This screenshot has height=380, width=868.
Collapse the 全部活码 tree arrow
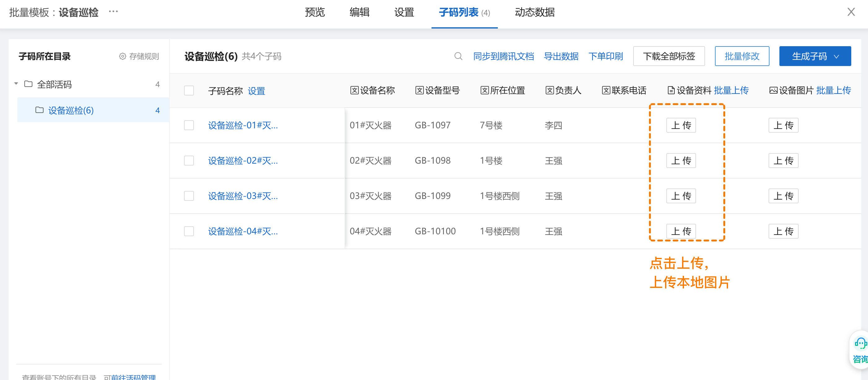pos(16,84)
